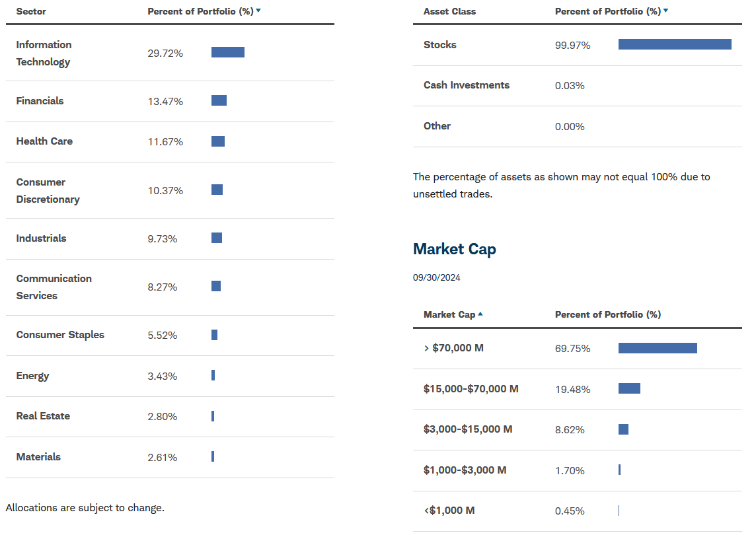The image size is (756, 535).
Task: Click the 8.62% value
Action: 570,431
